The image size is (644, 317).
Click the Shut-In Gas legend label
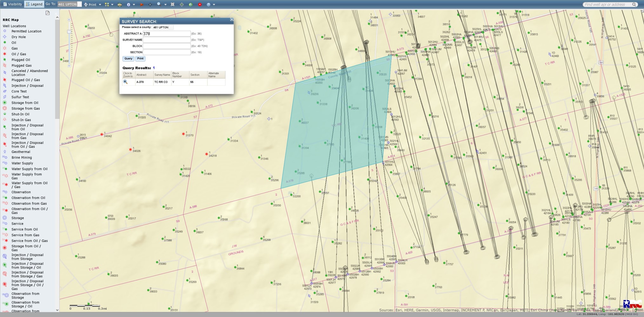click(21, 120)
